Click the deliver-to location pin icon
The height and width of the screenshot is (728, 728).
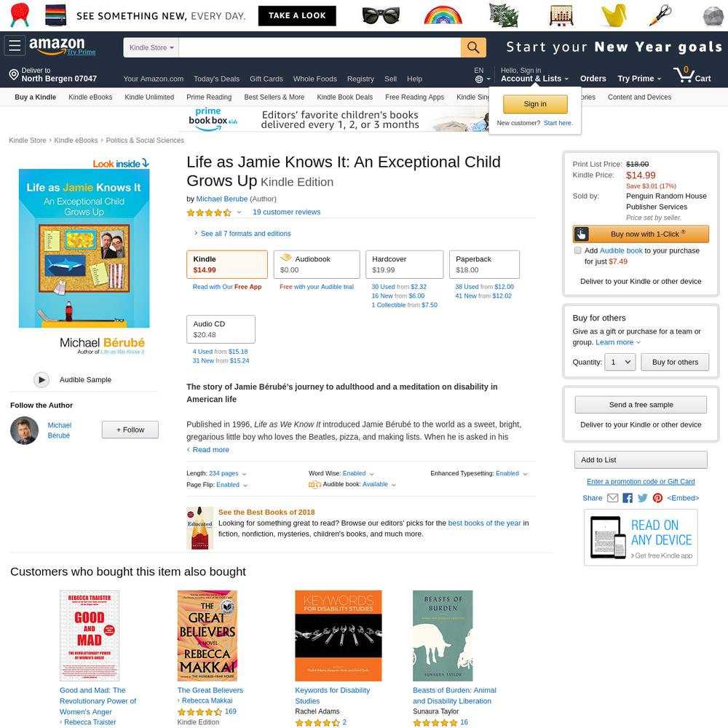tap(14, 74)
